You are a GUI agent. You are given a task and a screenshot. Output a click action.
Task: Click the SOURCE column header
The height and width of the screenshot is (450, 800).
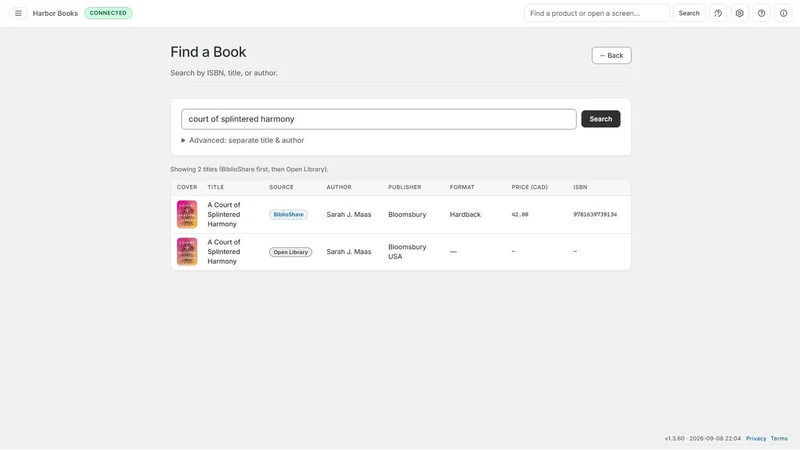[x=281, y=187]
